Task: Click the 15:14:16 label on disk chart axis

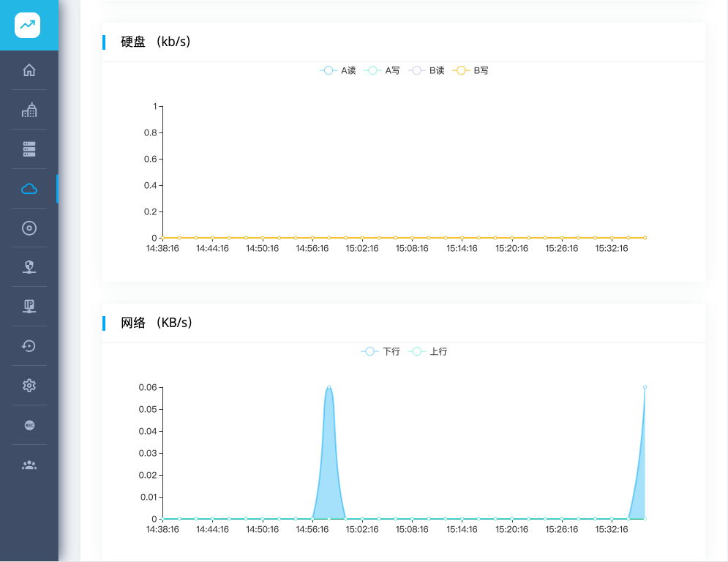Action: 462,249
